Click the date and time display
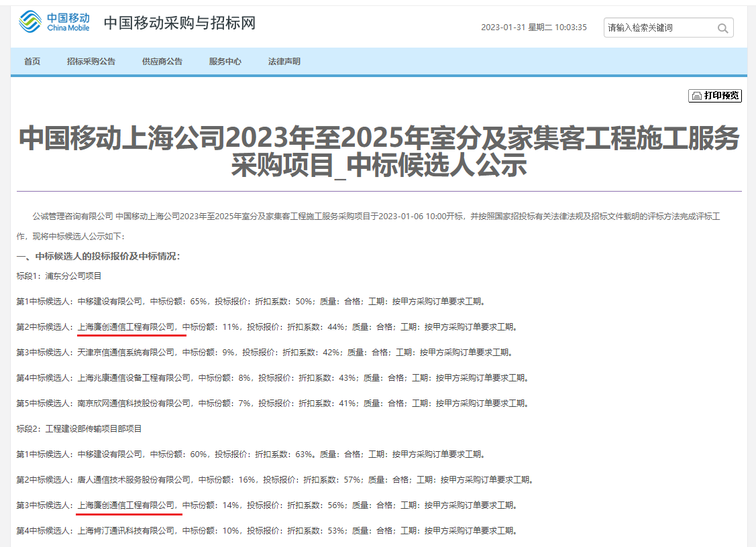 533,27
